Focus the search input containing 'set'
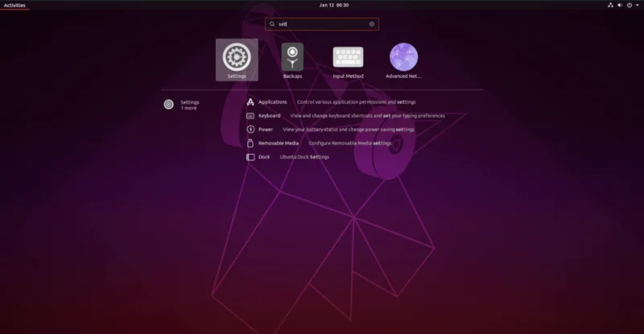 [322, 24]
